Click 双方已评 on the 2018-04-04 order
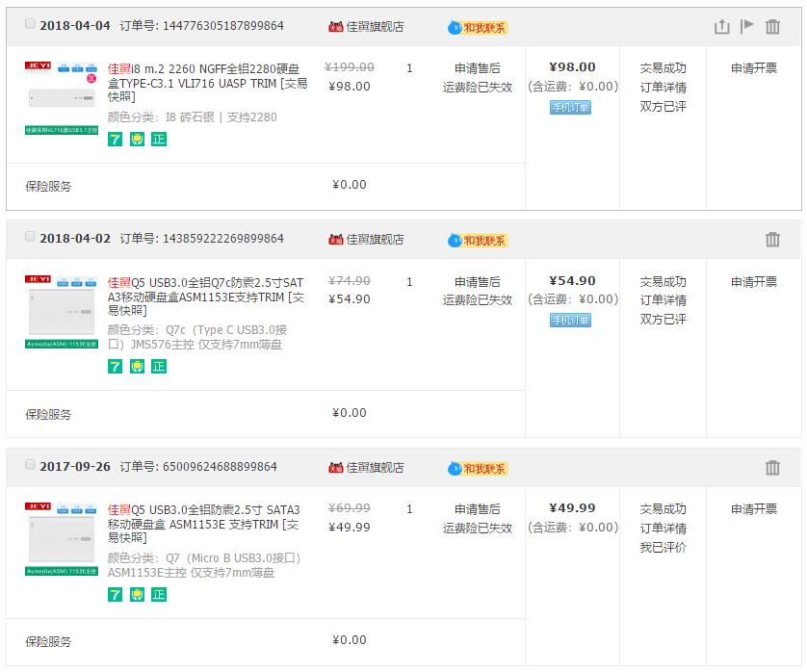The height and width of the screenshot is (672, 807). tap(663, 107)
